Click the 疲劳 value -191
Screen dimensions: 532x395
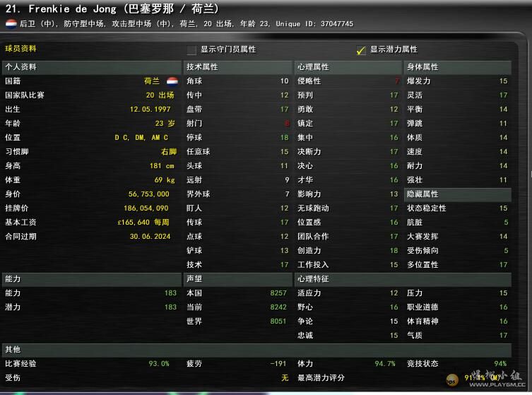click(278, 364)
